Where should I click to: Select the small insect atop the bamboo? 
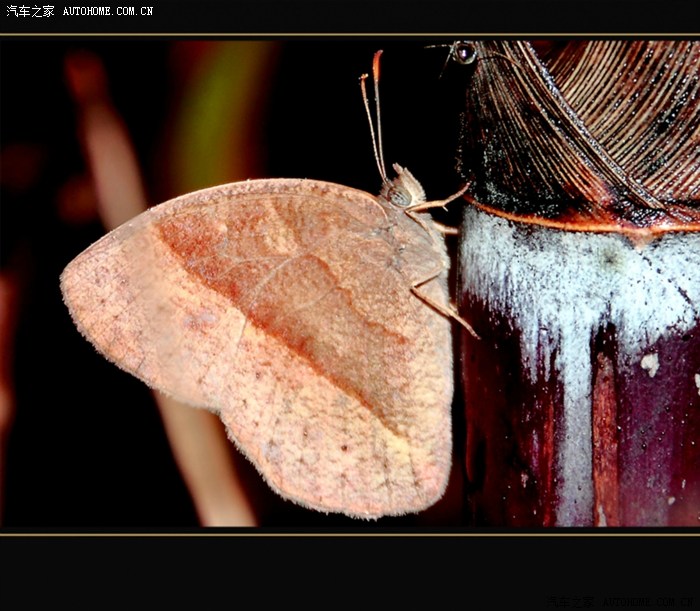coord(464,52)
